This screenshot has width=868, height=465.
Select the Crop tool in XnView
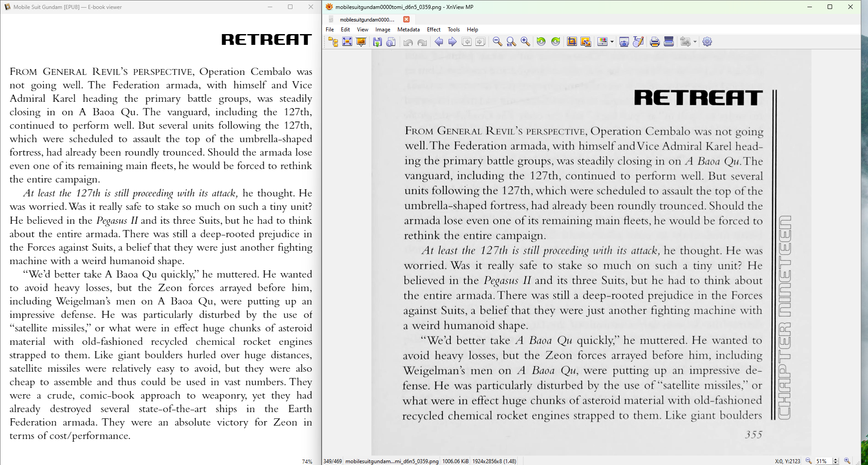[x=572, y=42]
